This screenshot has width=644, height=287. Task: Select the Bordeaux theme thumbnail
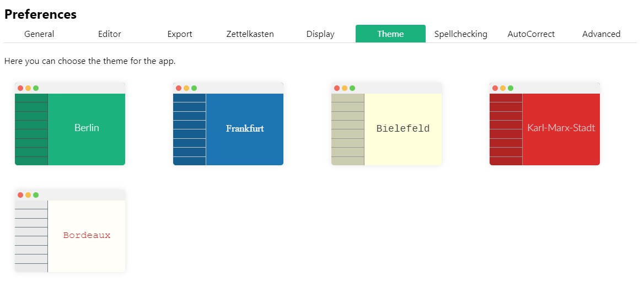point(70,231)
